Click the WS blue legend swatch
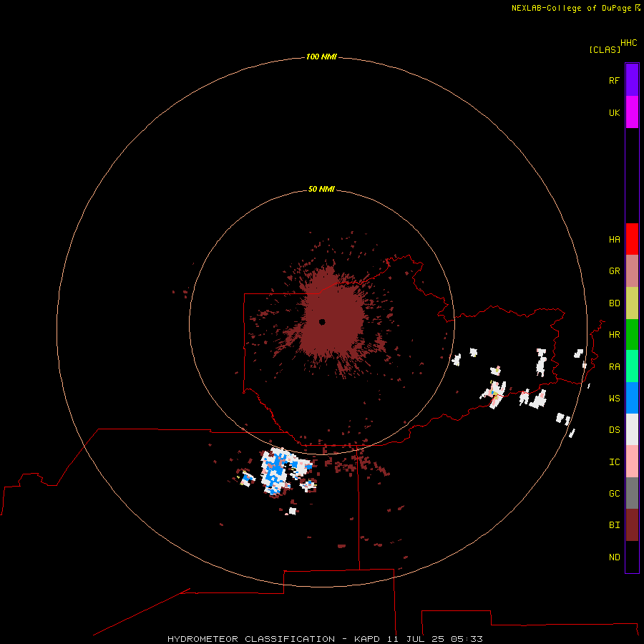 (x=632, y=398)
